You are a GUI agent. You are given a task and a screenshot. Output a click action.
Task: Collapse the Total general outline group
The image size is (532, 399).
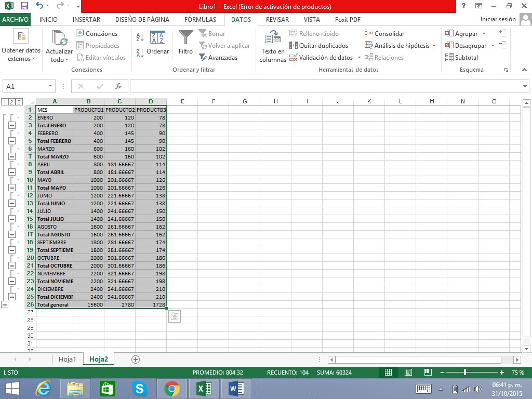[5, 305]
